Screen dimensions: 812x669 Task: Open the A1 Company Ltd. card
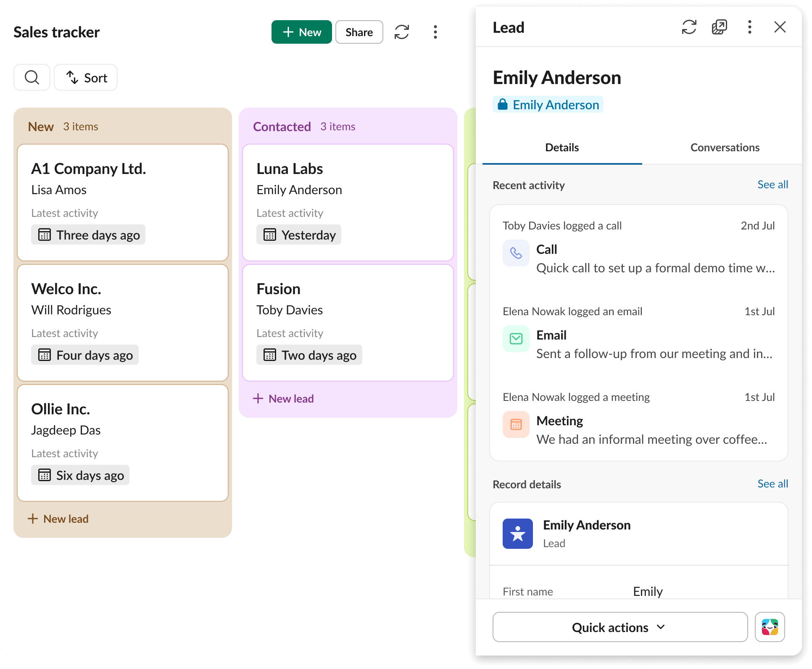(x=123, y=203)
